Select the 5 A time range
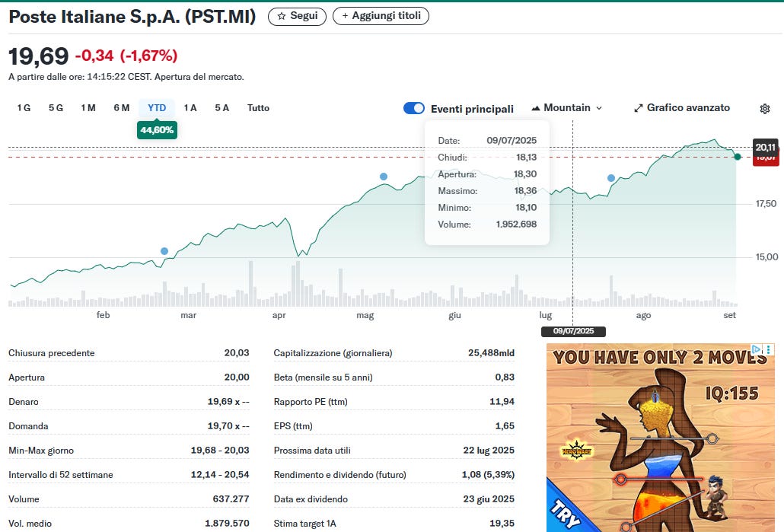The height and width of the screenshot is (532, 784). (x=222, y=108)
